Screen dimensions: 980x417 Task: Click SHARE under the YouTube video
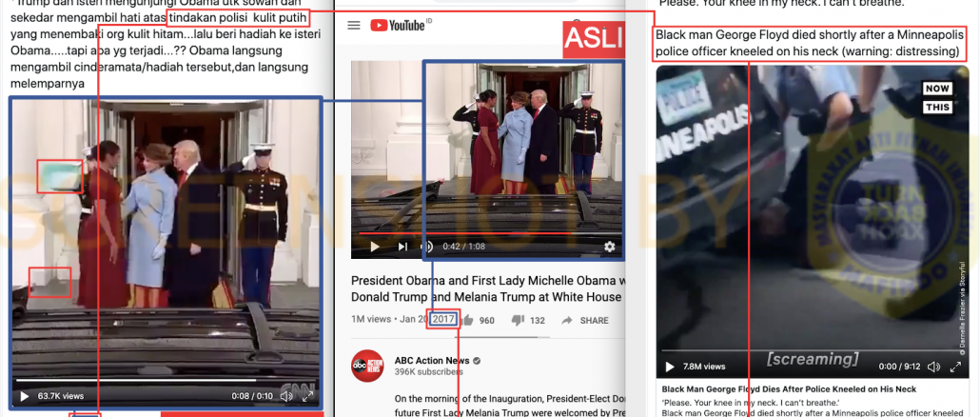[585, 320]
